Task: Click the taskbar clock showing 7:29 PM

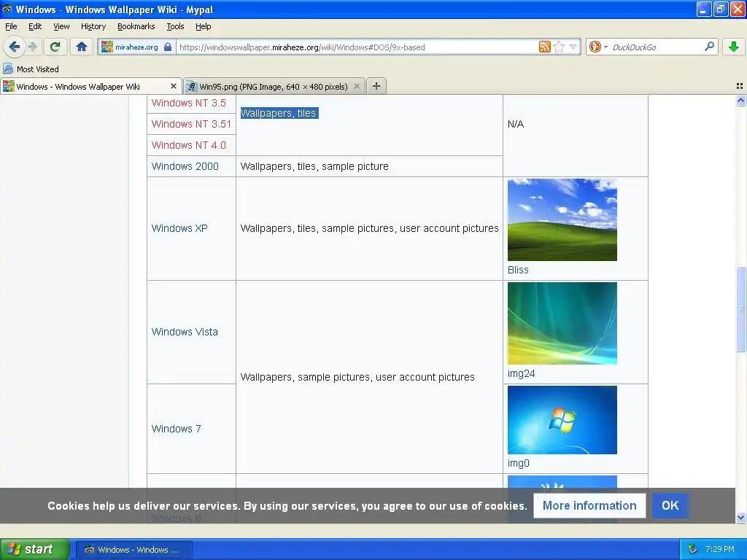Action: point(720,549)
